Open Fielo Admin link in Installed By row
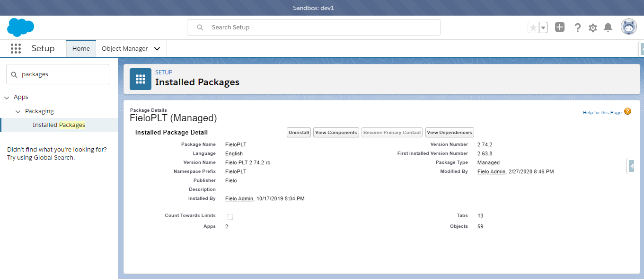The image size is (644, 279). (239, 198)
